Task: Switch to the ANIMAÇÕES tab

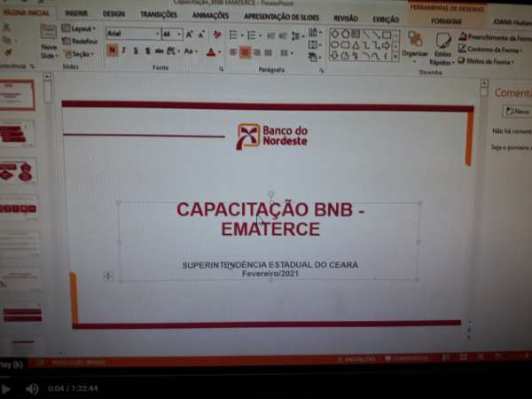Action: 211,16
